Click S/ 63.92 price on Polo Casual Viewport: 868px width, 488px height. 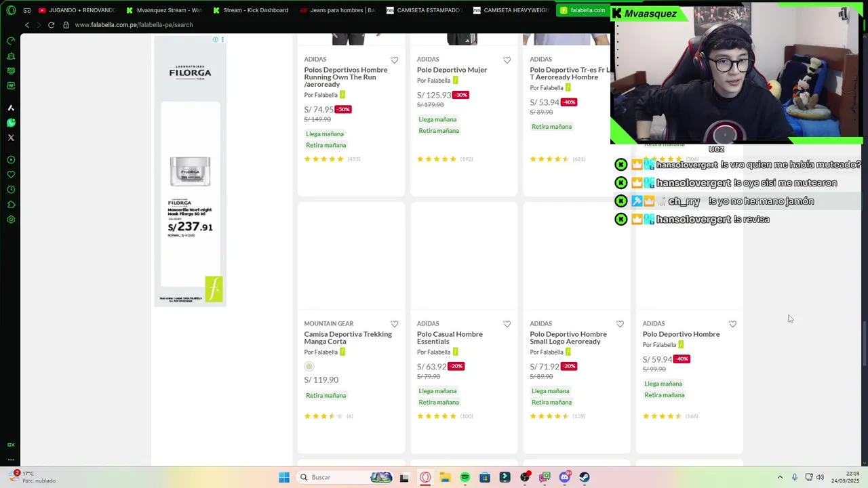point(431,367)
